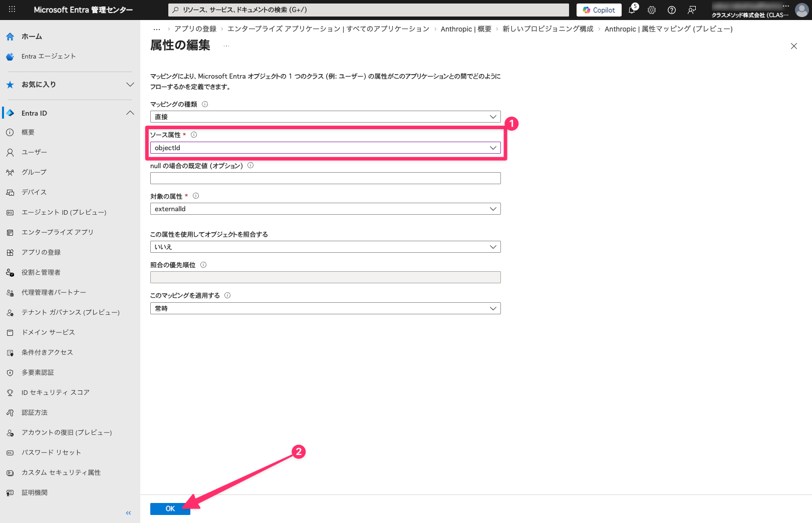This screenshot has height=523, width=812.
Task: Open エンタープライズ アプリ in sidebar
Action: [x=57, y=232]
